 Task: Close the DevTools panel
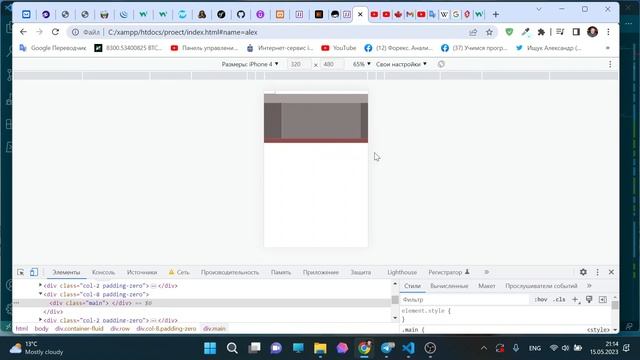[611, 272]
